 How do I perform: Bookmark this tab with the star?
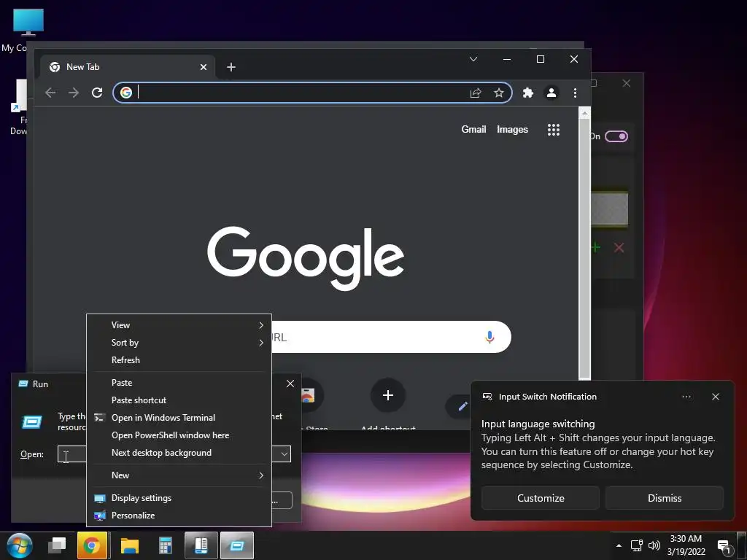[499, 93]
